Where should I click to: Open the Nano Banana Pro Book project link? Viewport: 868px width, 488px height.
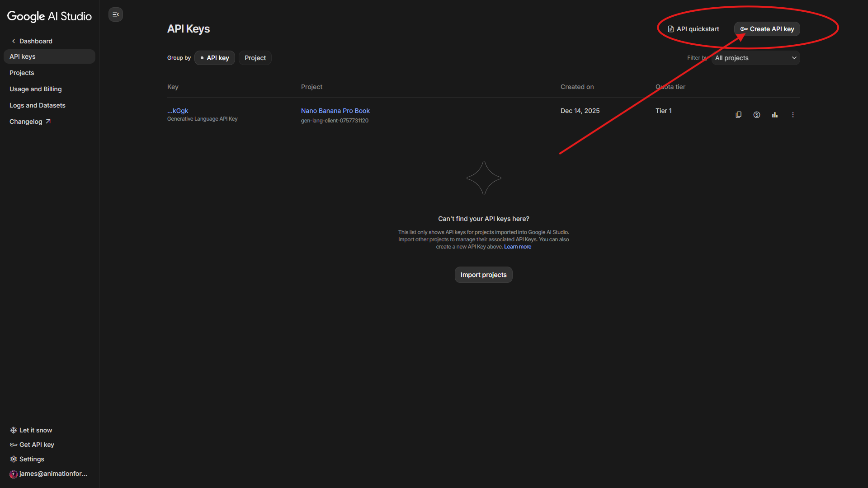[335, 111]
